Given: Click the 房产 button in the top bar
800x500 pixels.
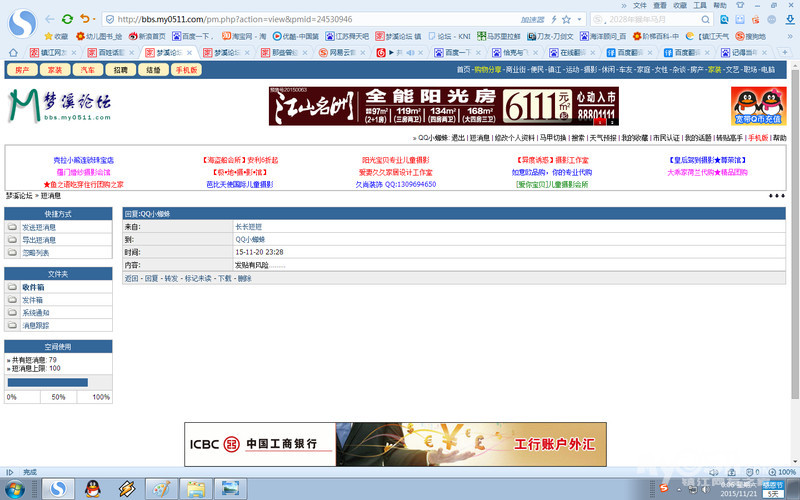Looking at the screenshot, I should click(22, 70).
